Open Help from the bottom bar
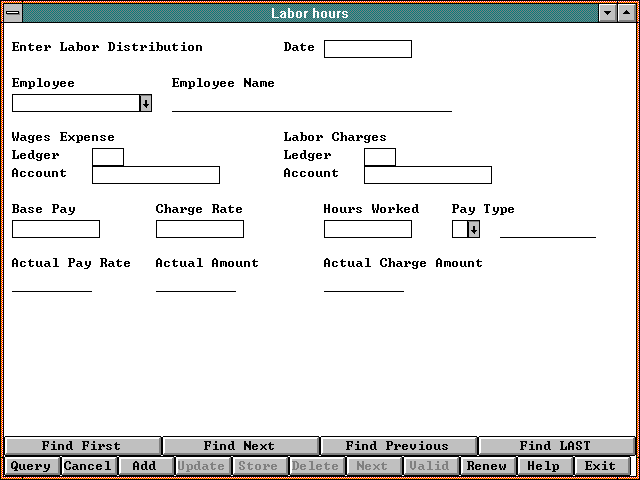640x480 pixels. coord(543,466)
